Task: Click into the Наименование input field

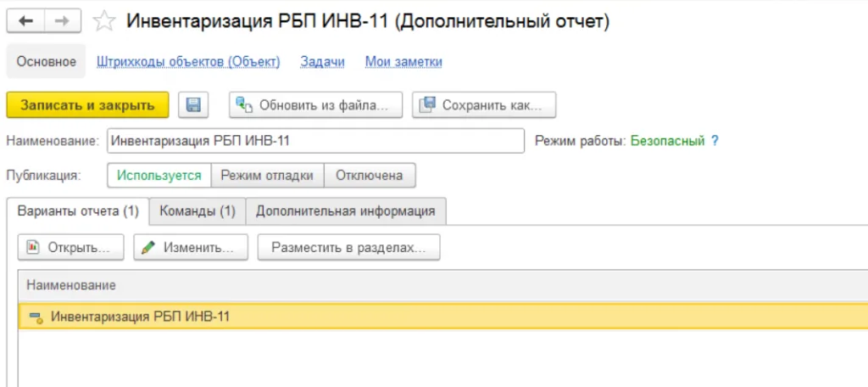Action: pos(315,141)
